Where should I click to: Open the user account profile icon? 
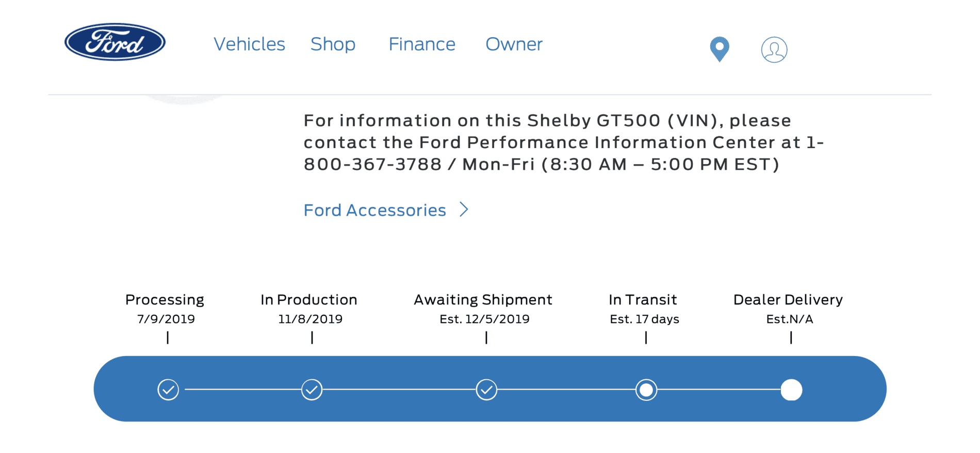[x=774, y=50]
